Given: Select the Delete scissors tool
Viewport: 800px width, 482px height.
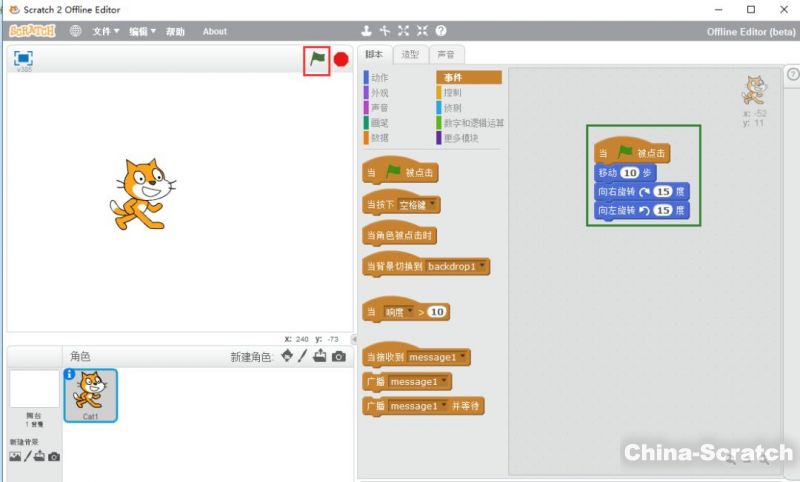Looking at the screenshot, I should click(385, 31).
